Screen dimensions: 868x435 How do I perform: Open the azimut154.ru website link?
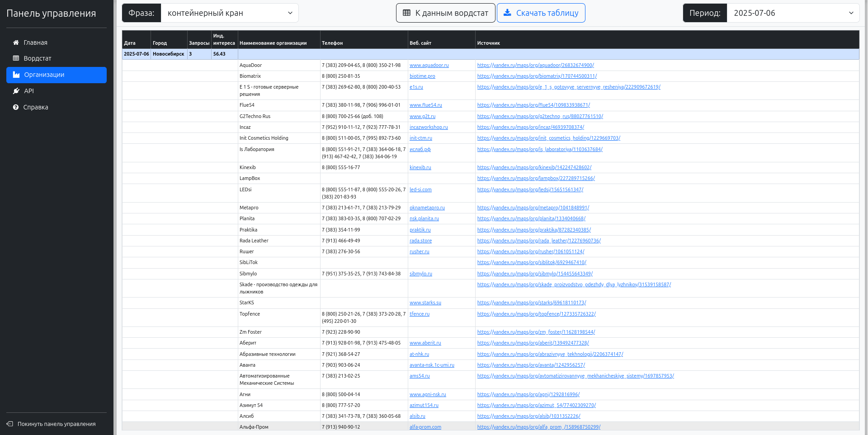[x=424, y=405]
